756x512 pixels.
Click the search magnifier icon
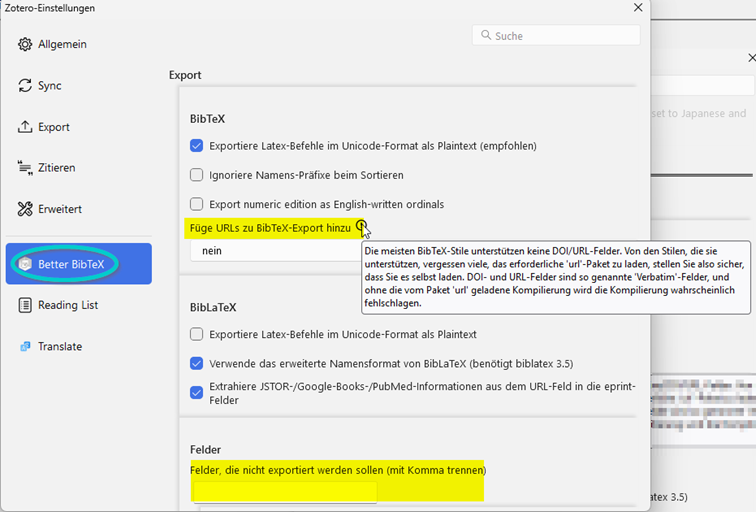[x=486, y=36]
